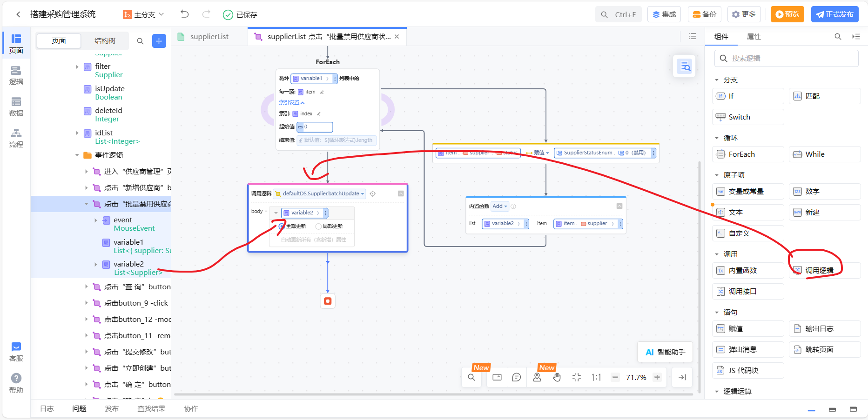868x420 pixels.
Task: Open the defaultDS.Supplier.batchUpdate dropdown
Action: pos(320,193)
